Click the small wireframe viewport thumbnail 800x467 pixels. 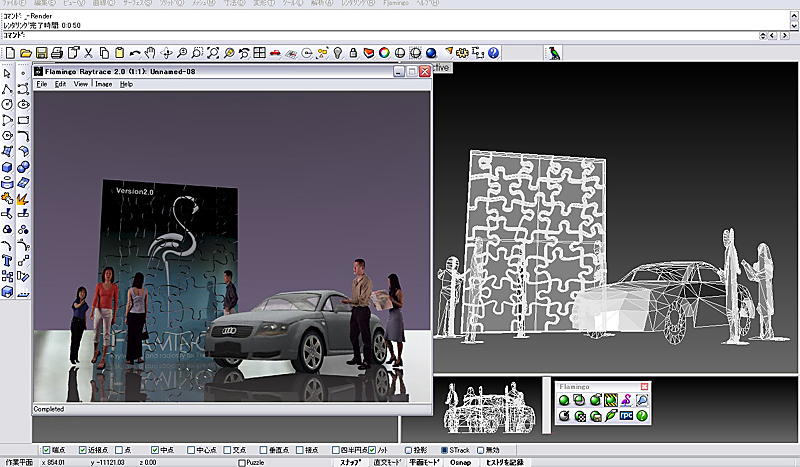click(x=489, y=408)
